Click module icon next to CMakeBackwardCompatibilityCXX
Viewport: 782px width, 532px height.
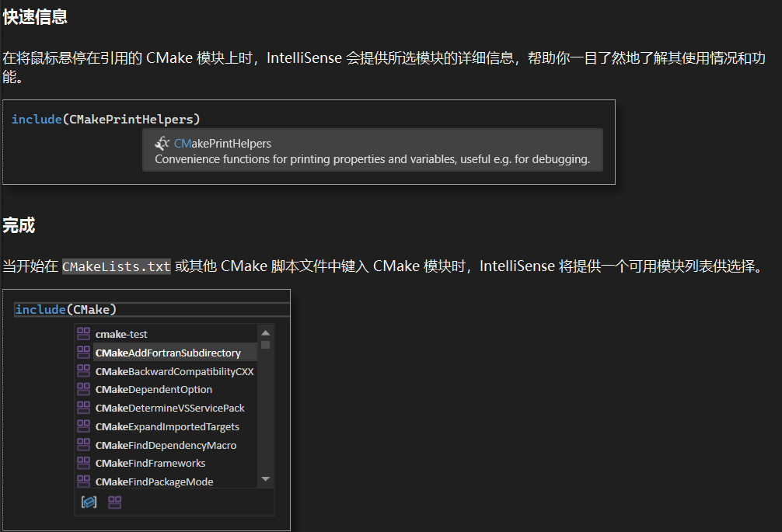pyautogui.click(x=83, y=370)
